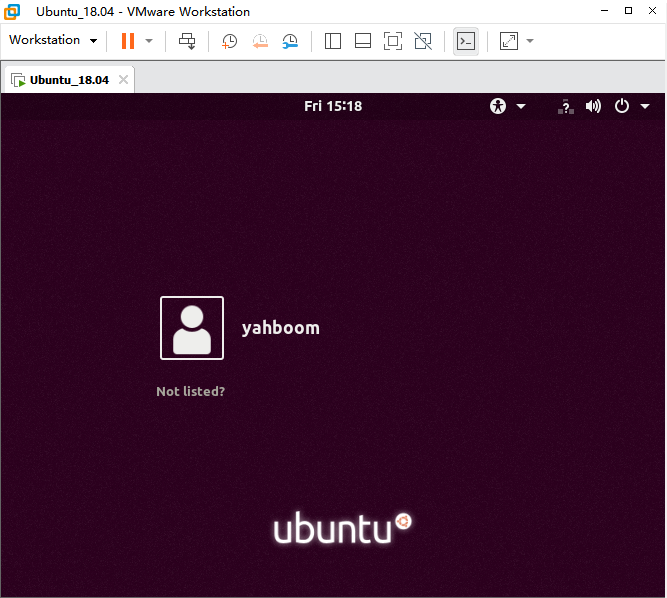The width and height of the screenshot is (667, 598).
Task: Expand the system menu dropdown arrow
Action: pos(645,106)
